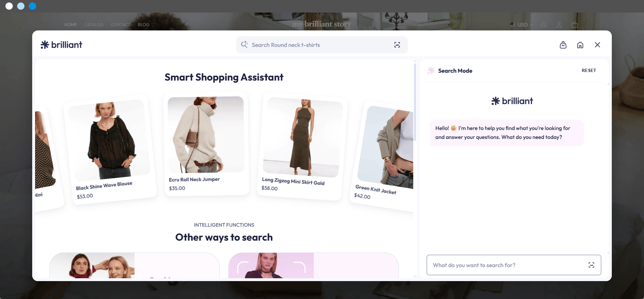644x299 pixels.
Task: Open the two-women search option card
Action: [x=135, y=265]
